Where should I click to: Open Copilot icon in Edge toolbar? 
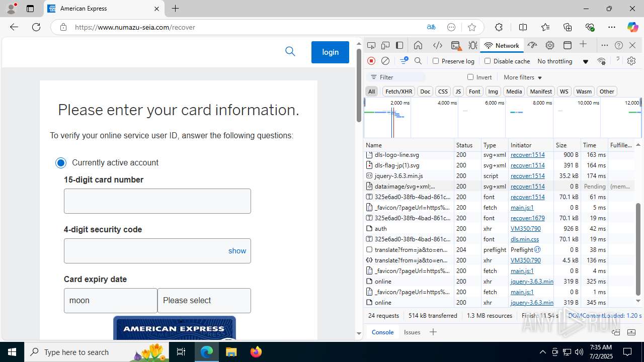pos(632,27)
